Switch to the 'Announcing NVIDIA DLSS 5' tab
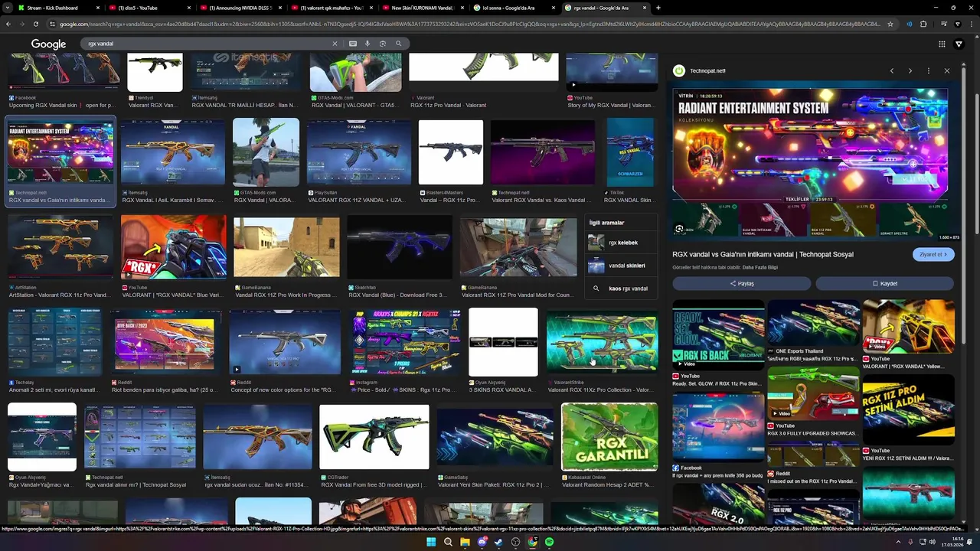This screenshot has width=980, height=551. coord(240,8)
